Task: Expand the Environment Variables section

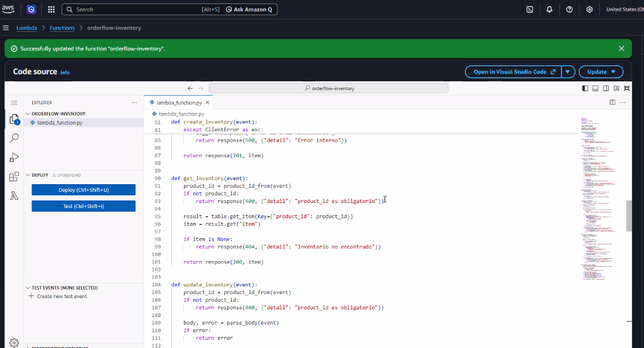Action: (x=84, y=346)
